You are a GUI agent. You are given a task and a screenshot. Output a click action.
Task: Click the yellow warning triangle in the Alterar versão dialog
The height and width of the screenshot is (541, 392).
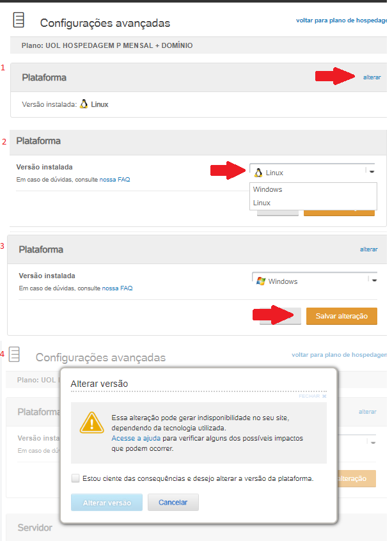[x=92, y=422]
